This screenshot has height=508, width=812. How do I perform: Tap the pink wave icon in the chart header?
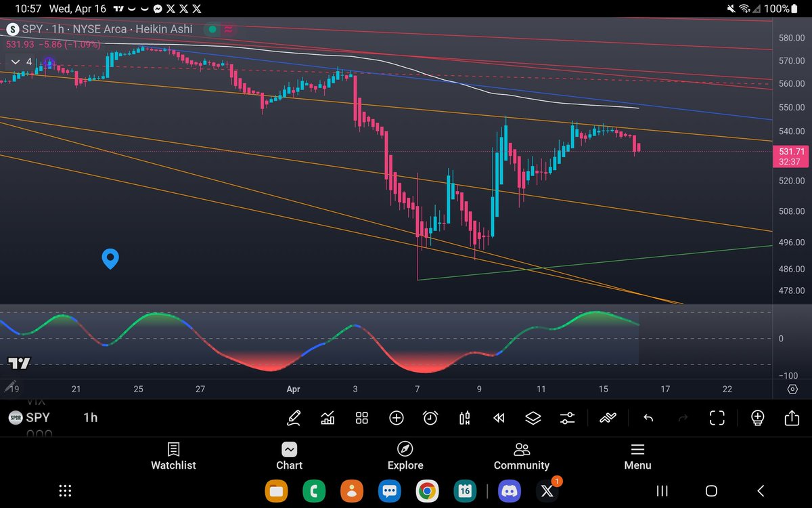click(229, 29)
